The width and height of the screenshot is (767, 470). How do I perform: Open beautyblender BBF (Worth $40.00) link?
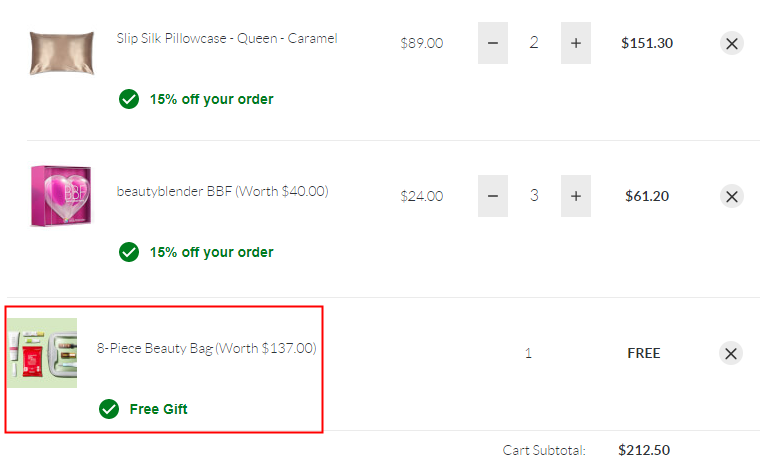(x=223, y=191)
